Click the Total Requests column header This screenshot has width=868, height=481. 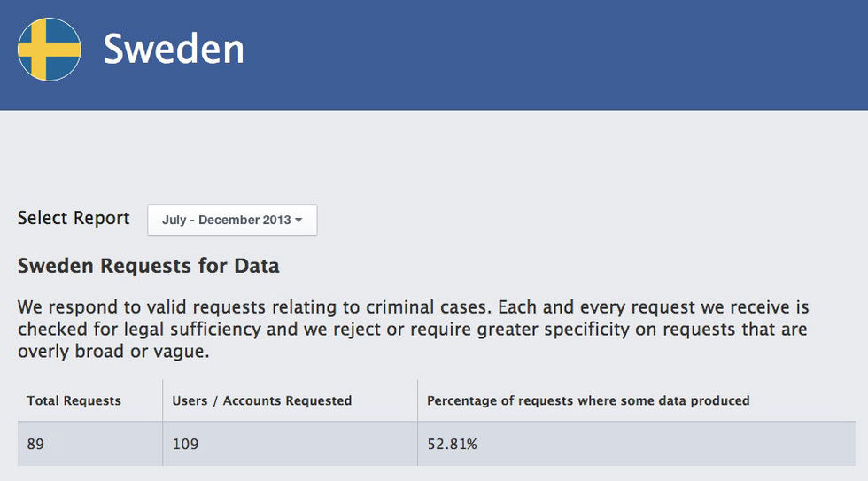pyautogui.click(x=74, y=400)
